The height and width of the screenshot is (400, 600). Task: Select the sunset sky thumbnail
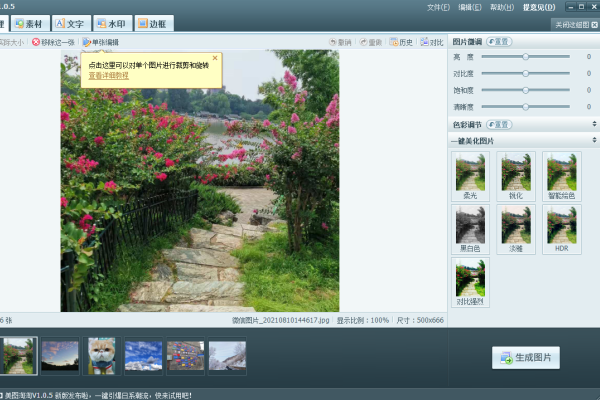[60, 356]
